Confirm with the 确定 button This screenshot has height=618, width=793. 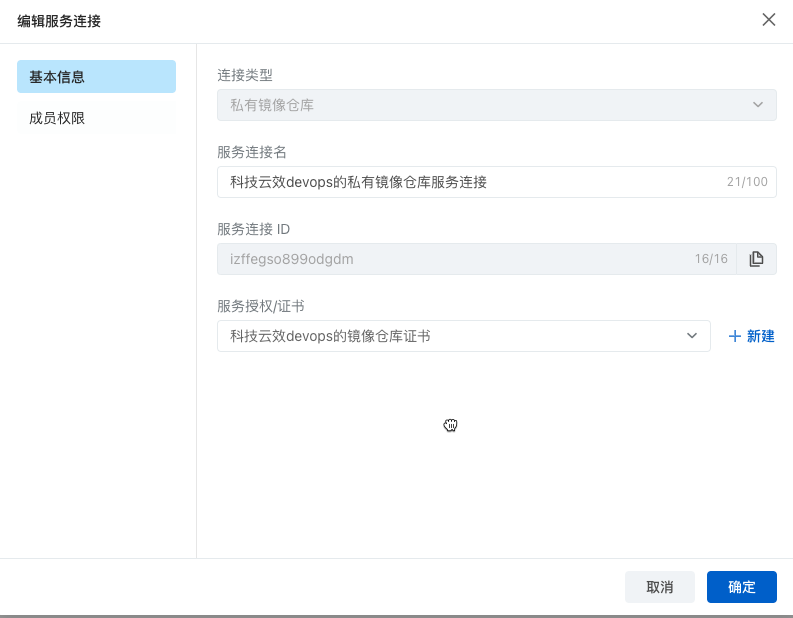tap(741, 587)
